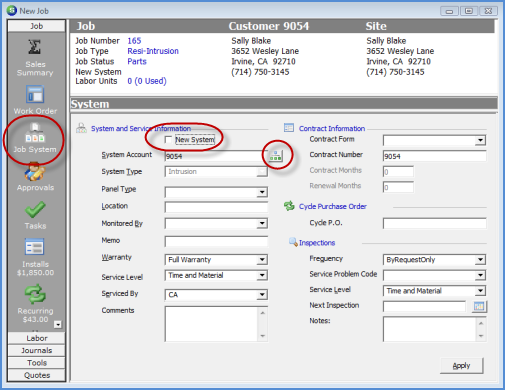Enable the New System checkbox
505x390 pixels.
[169, 139]
